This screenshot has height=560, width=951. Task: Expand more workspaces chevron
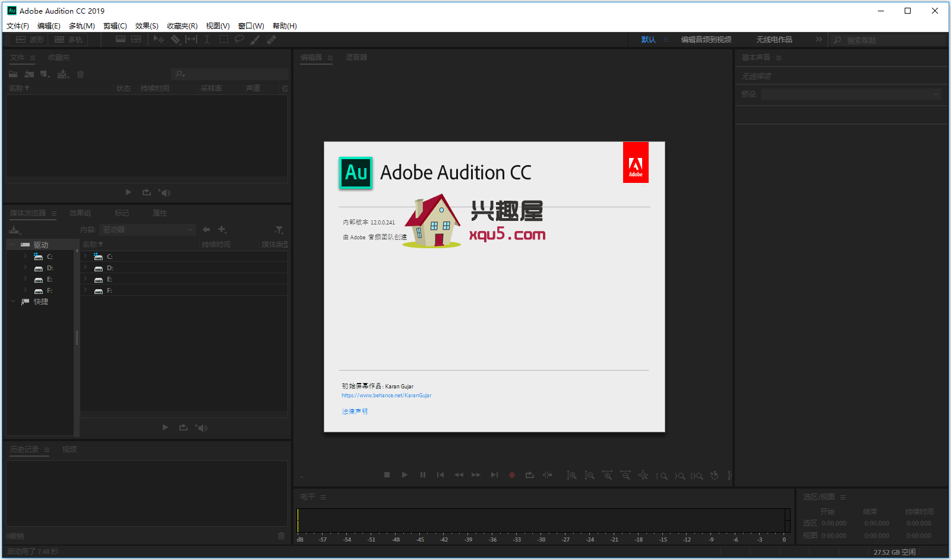[x=819, y=39]
